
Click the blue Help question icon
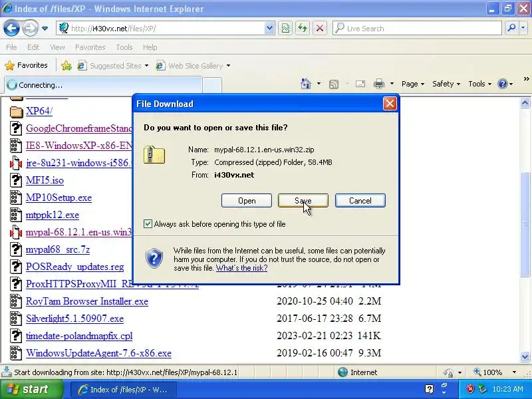[x=503, y=84]
